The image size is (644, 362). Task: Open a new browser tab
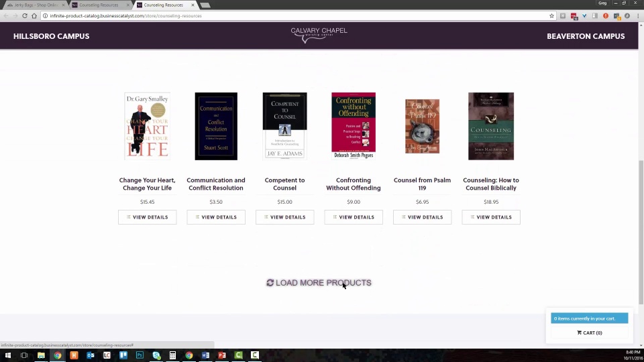coord(205,5)
